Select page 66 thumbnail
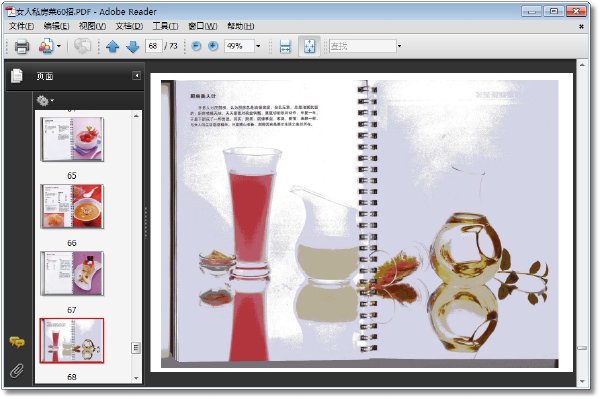 point(72,207)
